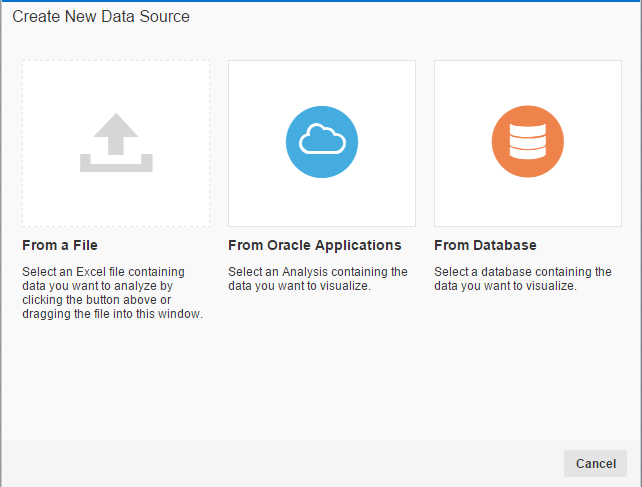Click the gray file upload arrow icon
The image size is (642, 487).
(116, 143)
